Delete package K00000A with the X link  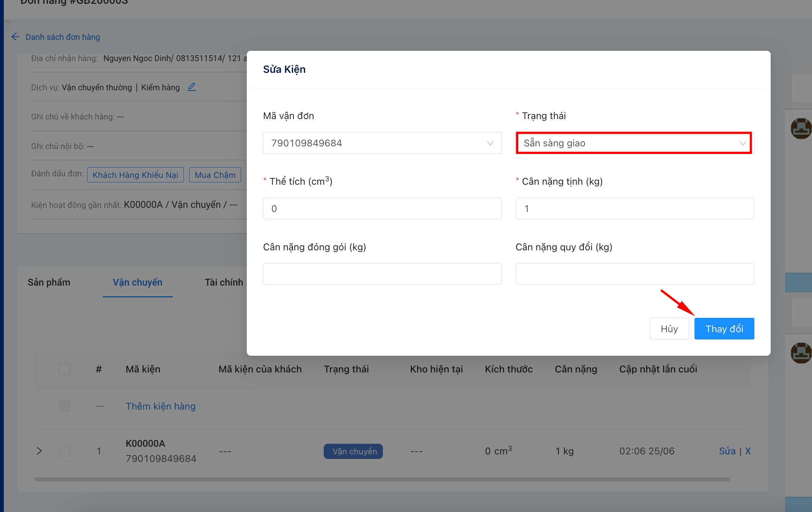click(748, 451)
